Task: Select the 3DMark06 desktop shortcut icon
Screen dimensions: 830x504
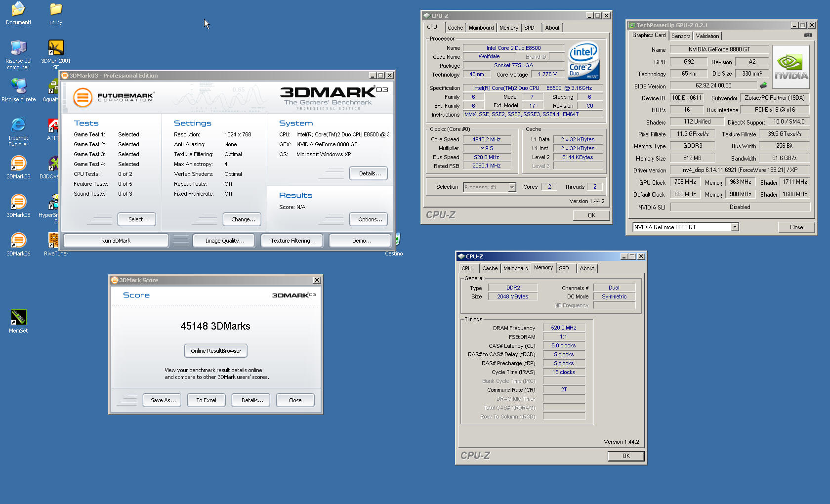Action: 18,240
